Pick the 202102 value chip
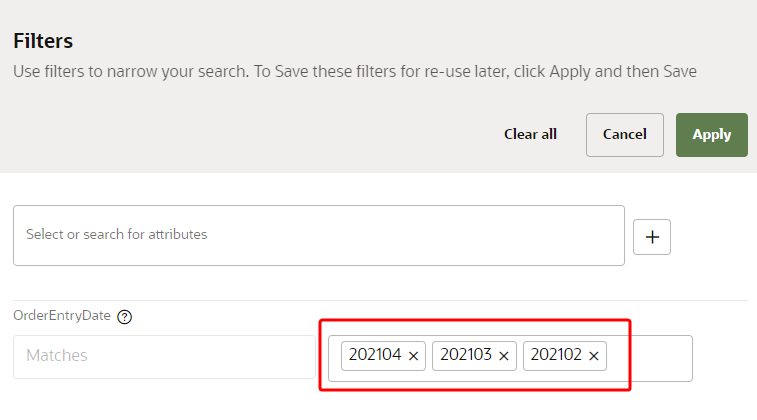 click(556, 355)
